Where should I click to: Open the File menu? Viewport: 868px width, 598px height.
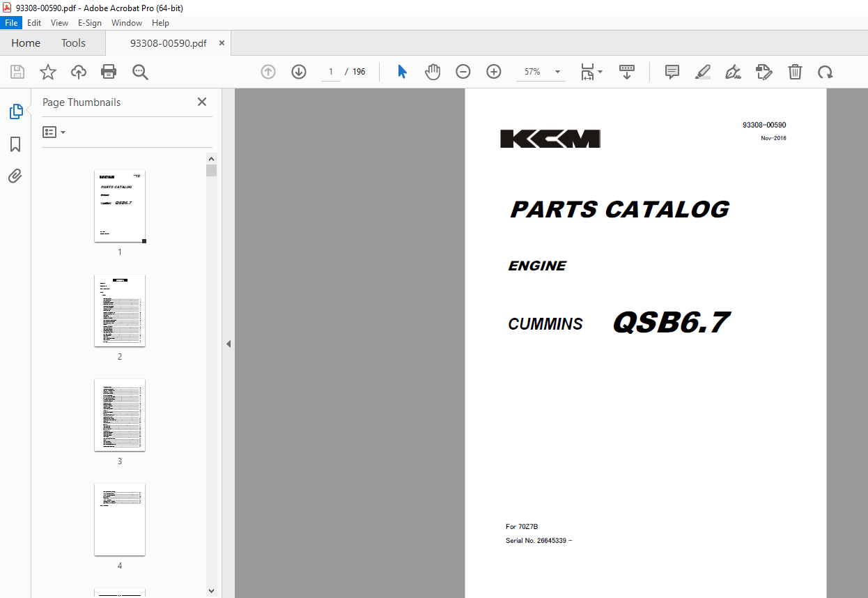tap(11, 23)
